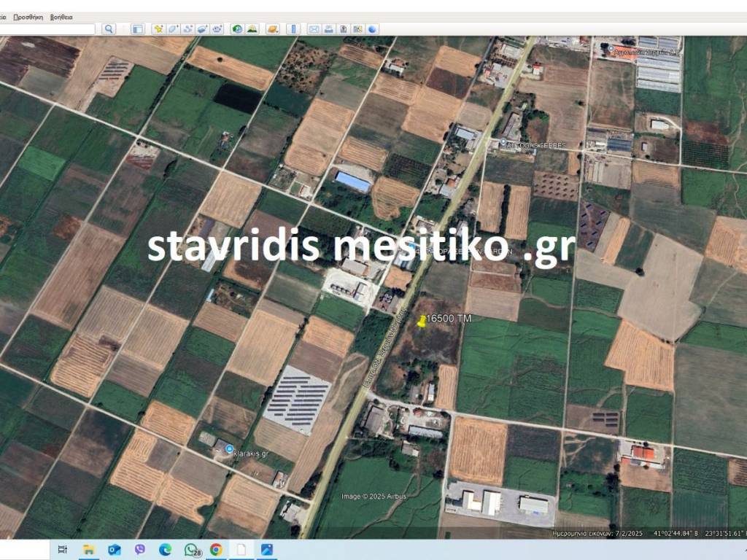
Task: Select the yellow 16500 TM placemark pin
Action: pyautogui.click(x=422, y=321)
